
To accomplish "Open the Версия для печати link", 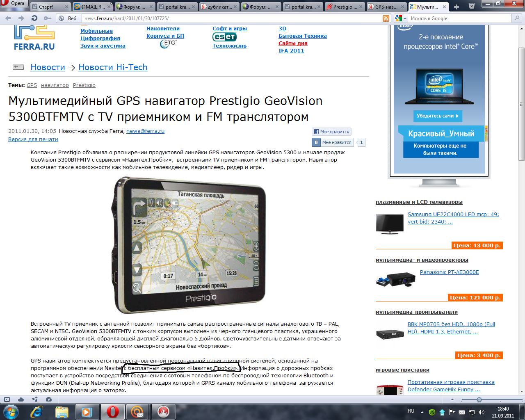I will (33, 139).
